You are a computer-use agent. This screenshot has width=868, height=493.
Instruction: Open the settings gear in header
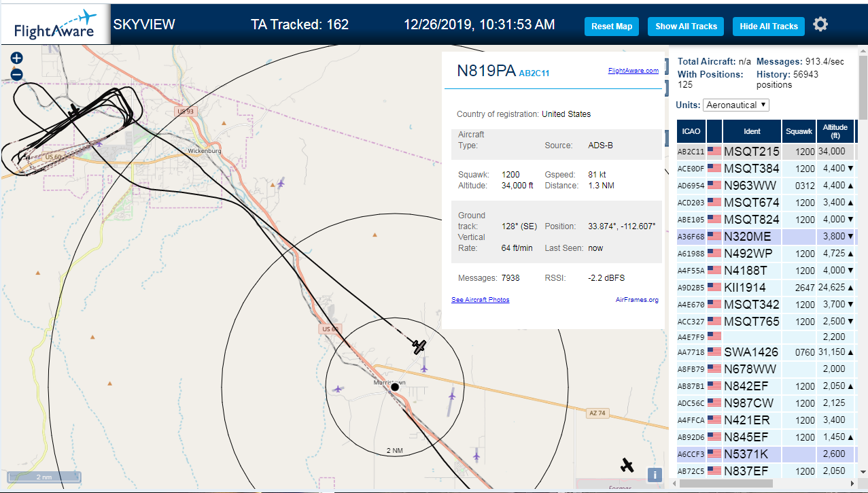pos(820,24)
